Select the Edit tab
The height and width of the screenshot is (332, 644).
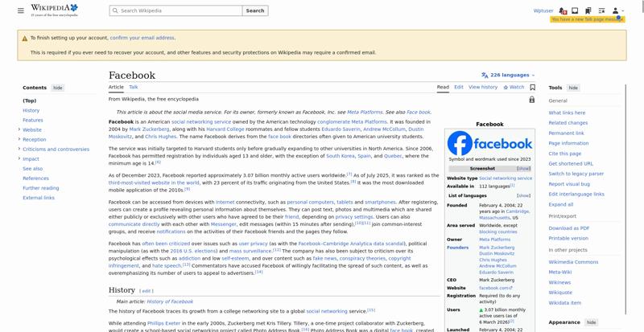(459, 87)
